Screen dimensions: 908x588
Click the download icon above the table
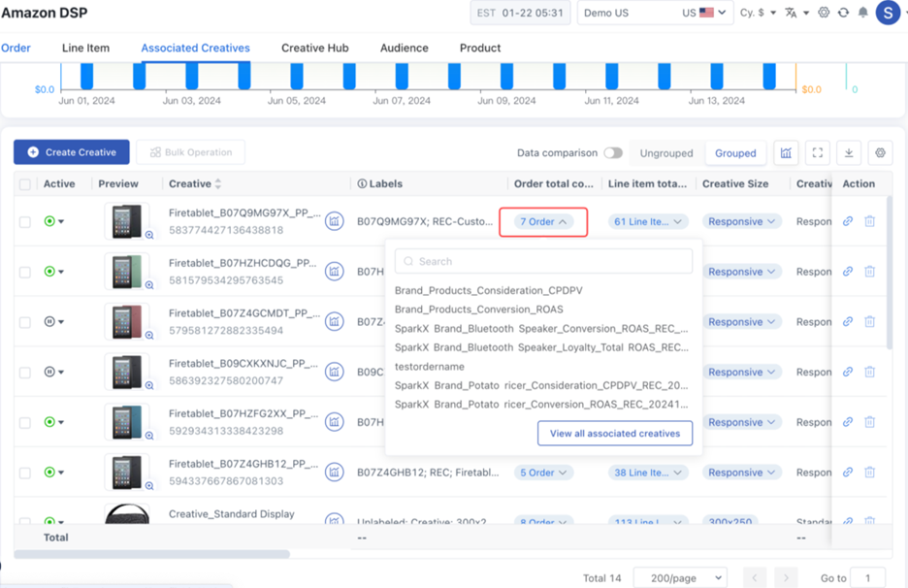coord(849,152)
